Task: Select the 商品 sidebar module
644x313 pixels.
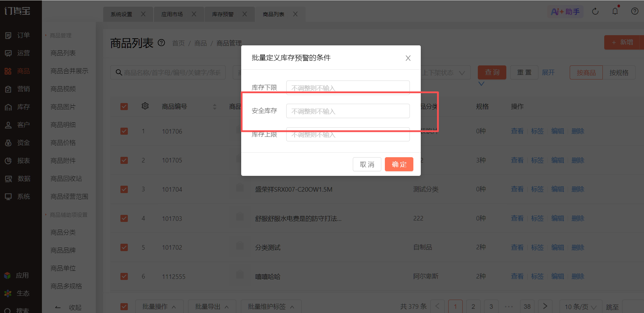Action: [x=18, y=71]
